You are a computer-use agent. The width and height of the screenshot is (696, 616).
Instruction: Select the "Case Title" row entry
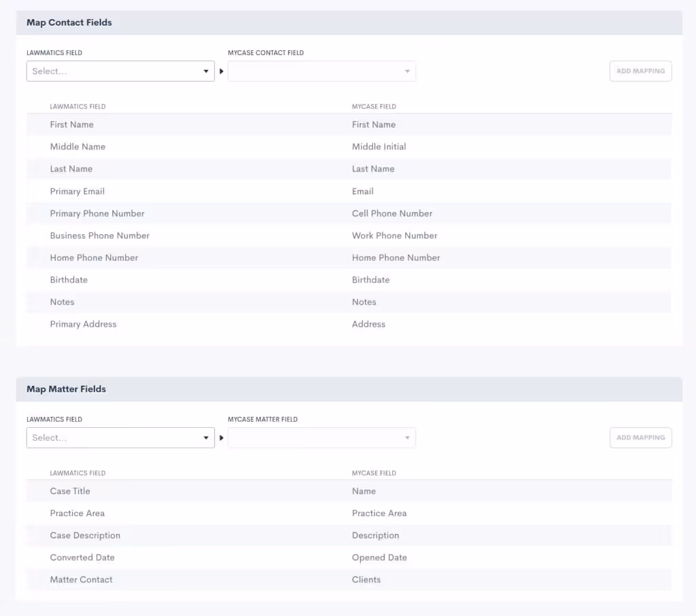click(70, 492)
